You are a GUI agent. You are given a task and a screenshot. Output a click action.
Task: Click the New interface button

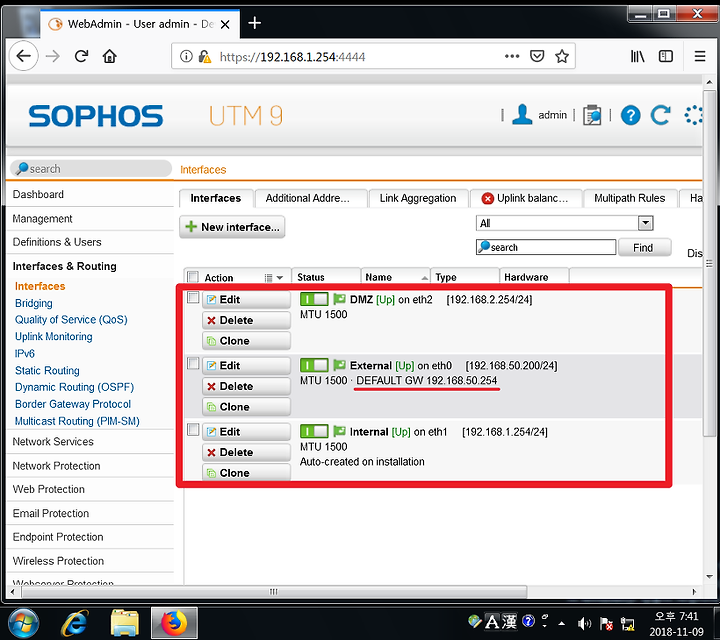pyautogui.click(x=232, y=227)
